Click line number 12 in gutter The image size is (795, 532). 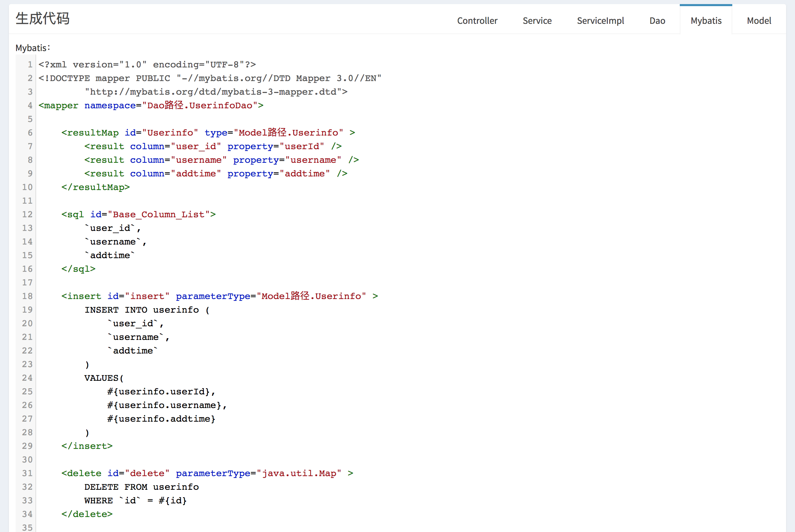pos(27,214)
